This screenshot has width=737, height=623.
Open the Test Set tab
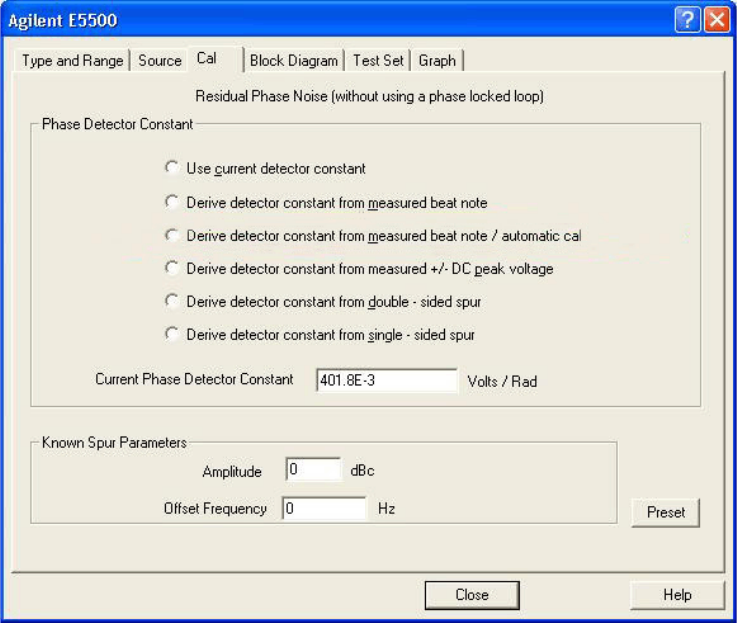coord(378,61)
